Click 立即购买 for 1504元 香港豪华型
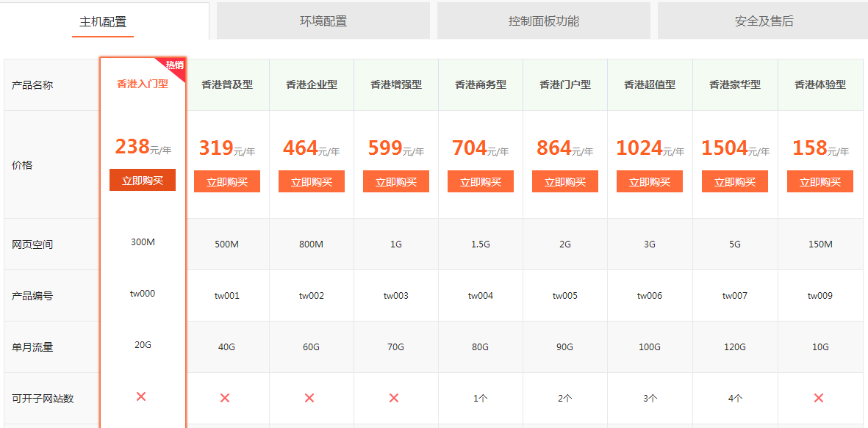This screenshot has width=868, height=428. (735, 182)
